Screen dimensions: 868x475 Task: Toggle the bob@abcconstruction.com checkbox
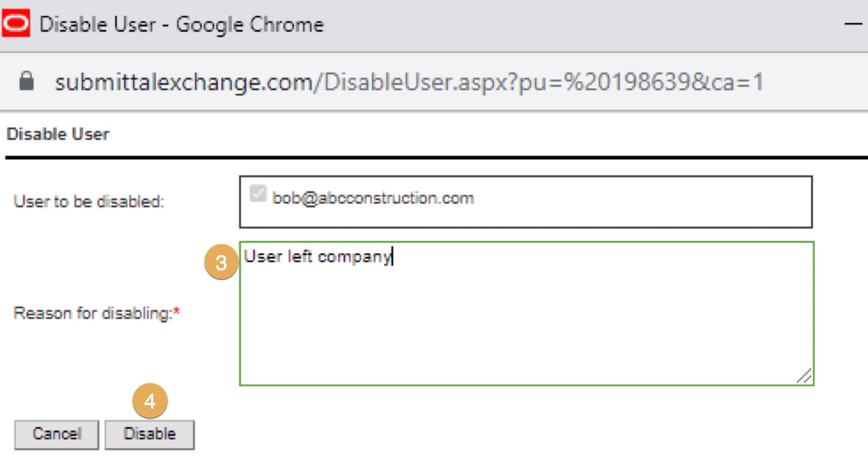pos(258,193)
